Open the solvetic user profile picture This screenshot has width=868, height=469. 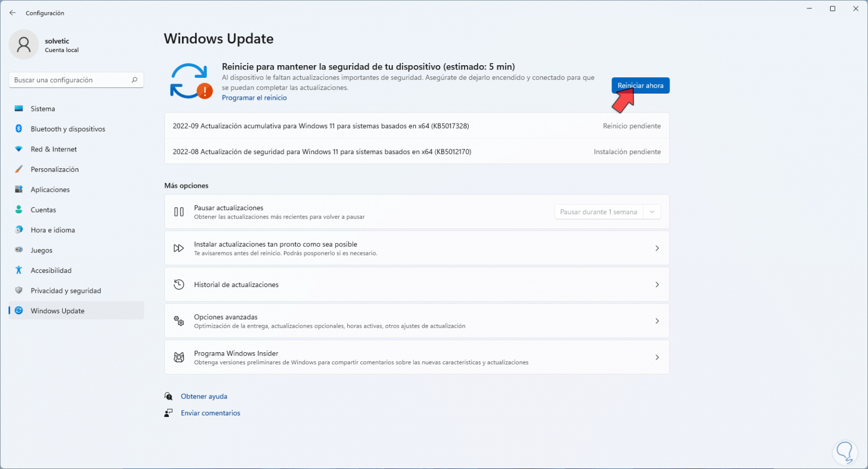point(24,45)
